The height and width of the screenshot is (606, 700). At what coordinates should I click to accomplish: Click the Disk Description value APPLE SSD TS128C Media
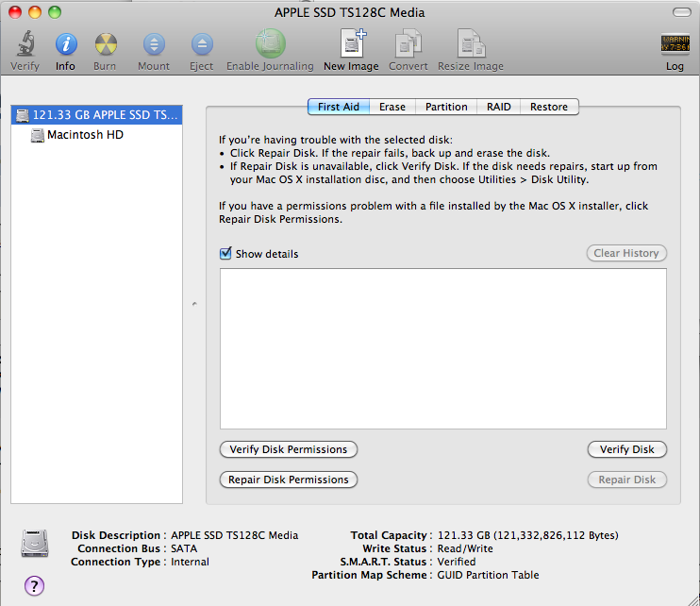pyautogui.click(x=234, y=535)
